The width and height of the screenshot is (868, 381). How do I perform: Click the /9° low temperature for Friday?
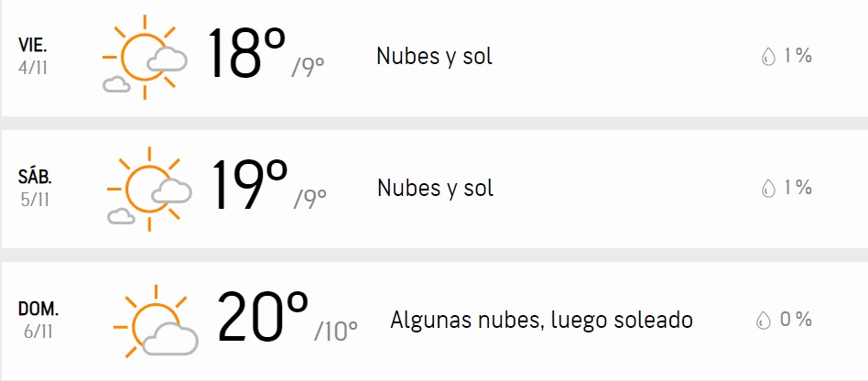[309, 67]
